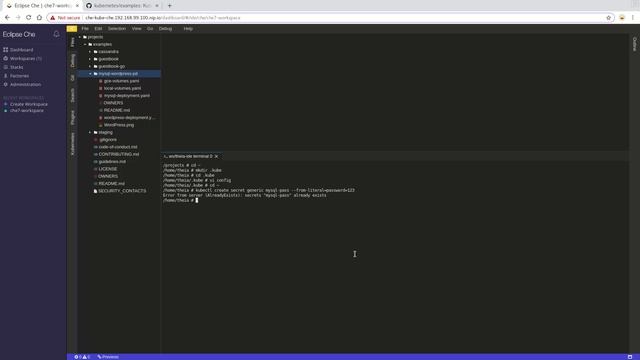Image resolution: width=640 pixels, height=360 pixels.
Task: Open guidelines.md file
Action: click(x=112, y=162)
